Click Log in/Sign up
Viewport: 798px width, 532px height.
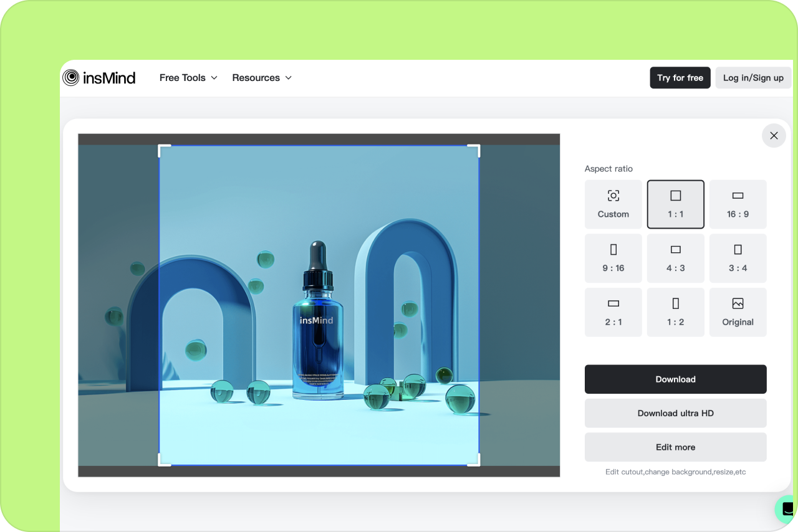point(753,78)
